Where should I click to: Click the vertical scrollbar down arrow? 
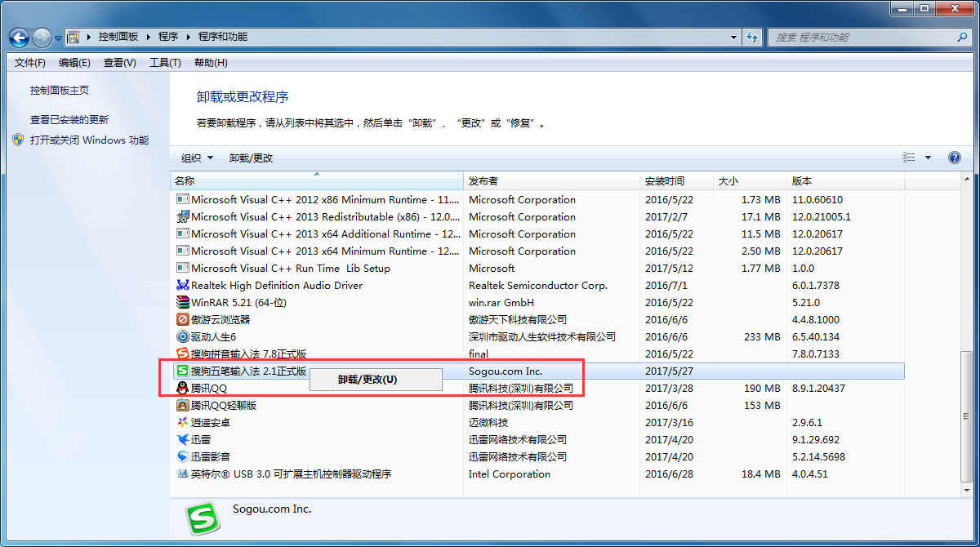click(x=967, y=489)
